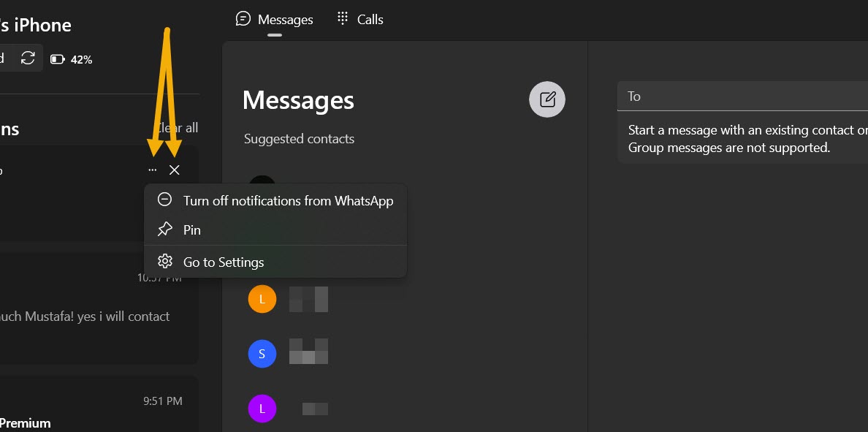Image resolution: width=868 pixels, height=432 pixels.
Task: Start a new message with compose icon
Action: [547, 99]
